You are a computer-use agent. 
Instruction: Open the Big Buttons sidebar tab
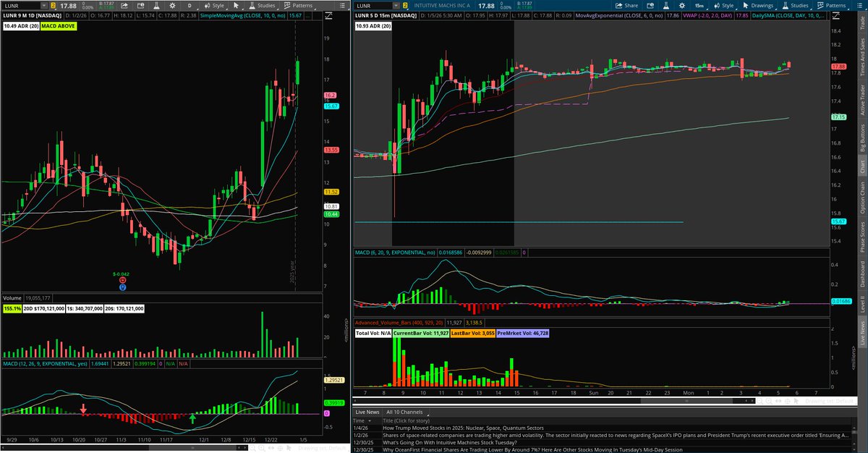coord(861,137)
